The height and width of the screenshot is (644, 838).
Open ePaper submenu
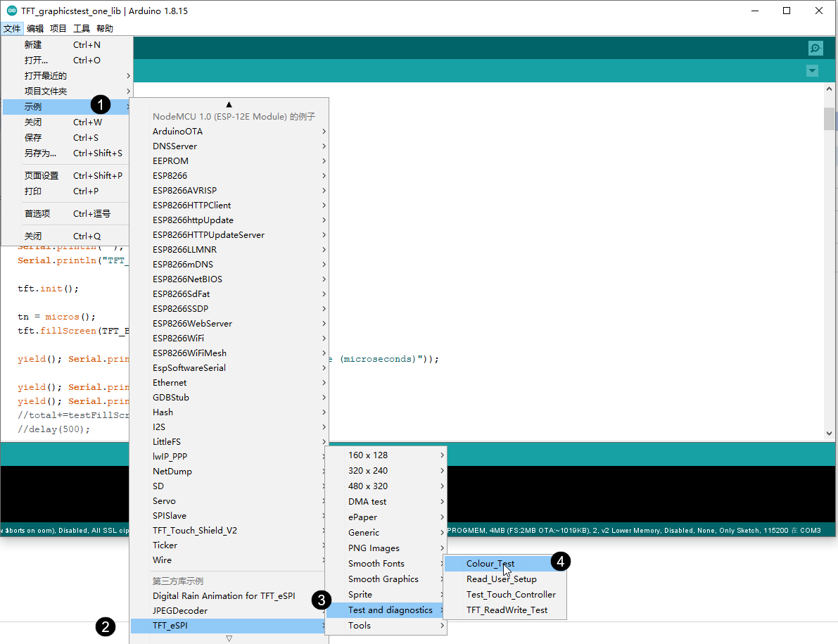pyautogui.click(x=386, y=517)
